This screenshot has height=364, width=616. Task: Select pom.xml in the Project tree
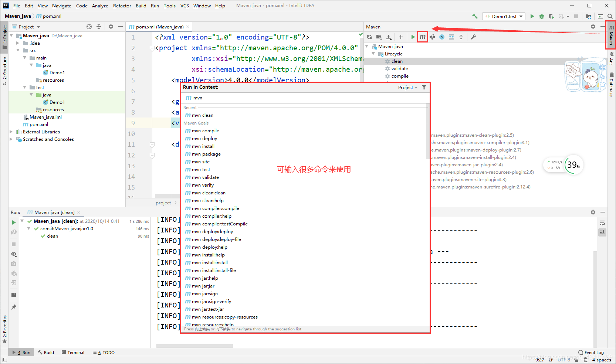pos(39,125)
